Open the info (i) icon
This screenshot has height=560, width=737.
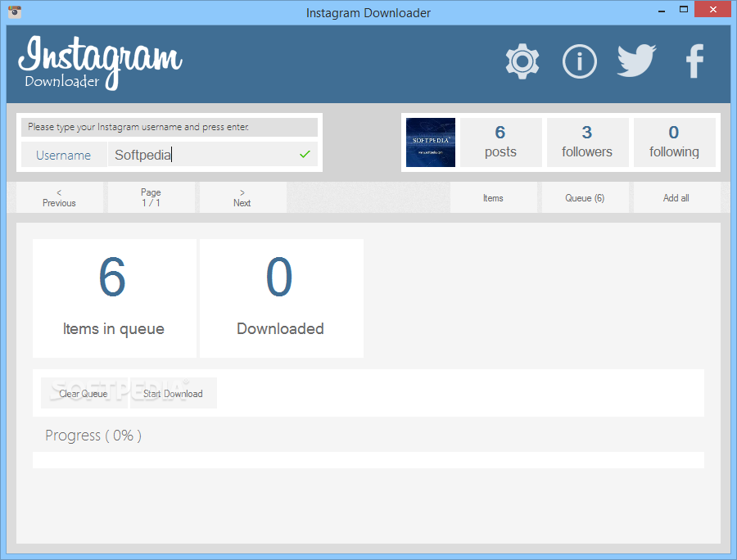(x=580, y=61)
